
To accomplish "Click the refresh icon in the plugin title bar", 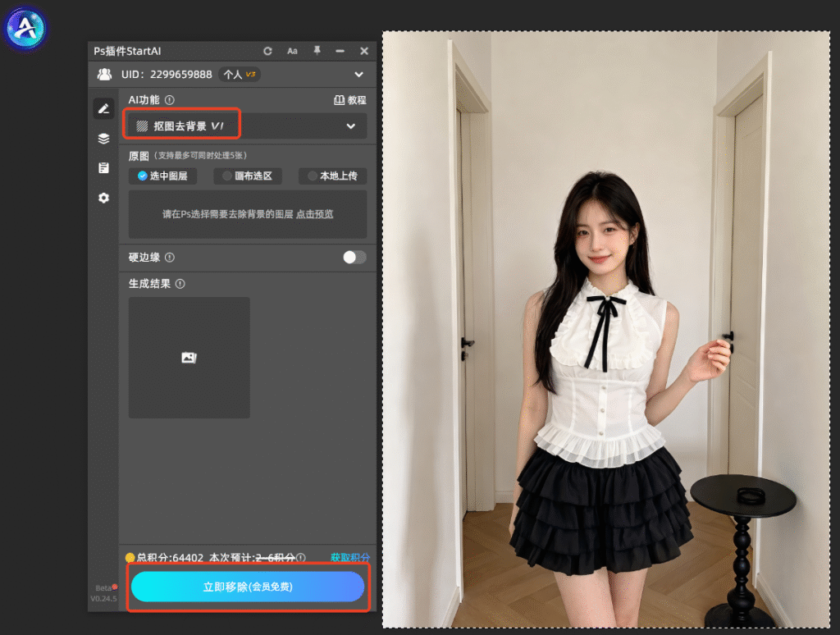I will click(268, 51).
